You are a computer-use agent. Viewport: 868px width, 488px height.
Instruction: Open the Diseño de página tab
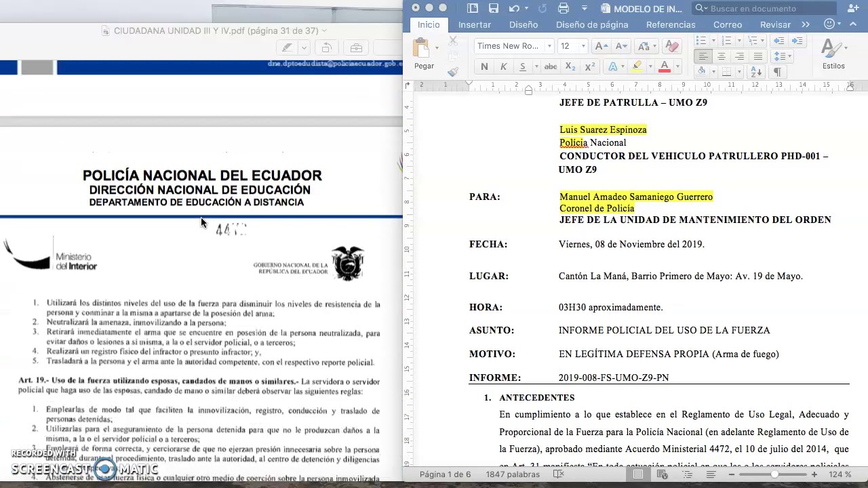pyautogui.click(x=592, y=24)
